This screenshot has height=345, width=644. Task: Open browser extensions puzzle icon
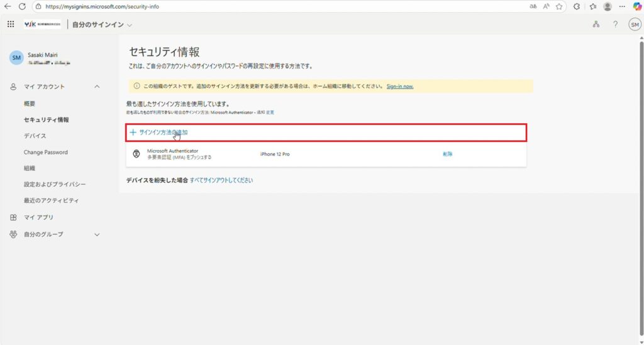click(x=577, y=6)
